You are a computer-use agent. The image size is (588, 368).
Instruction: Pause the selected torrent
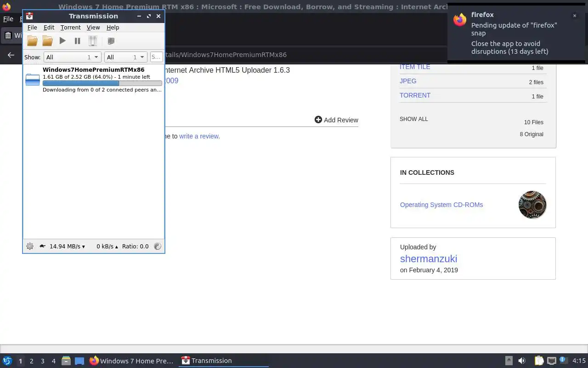click(x=77, y=41)
